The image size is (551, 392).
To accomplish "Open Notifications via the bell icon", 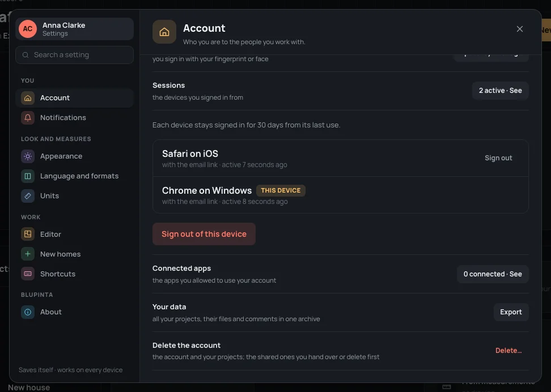I will pyautogui.click(x=28, y=118).
